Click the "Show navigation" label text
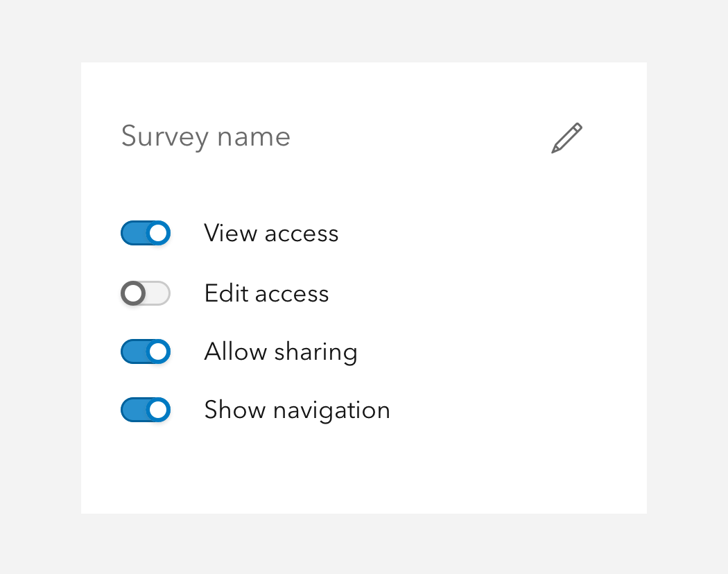The width and height of the screenshot is (728, 574). coord(297,410)
